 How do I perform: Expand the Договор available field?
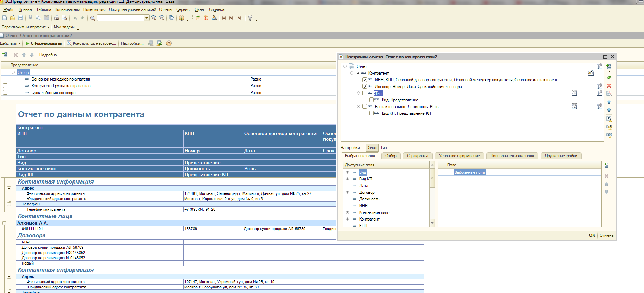(x=347, y=192)
